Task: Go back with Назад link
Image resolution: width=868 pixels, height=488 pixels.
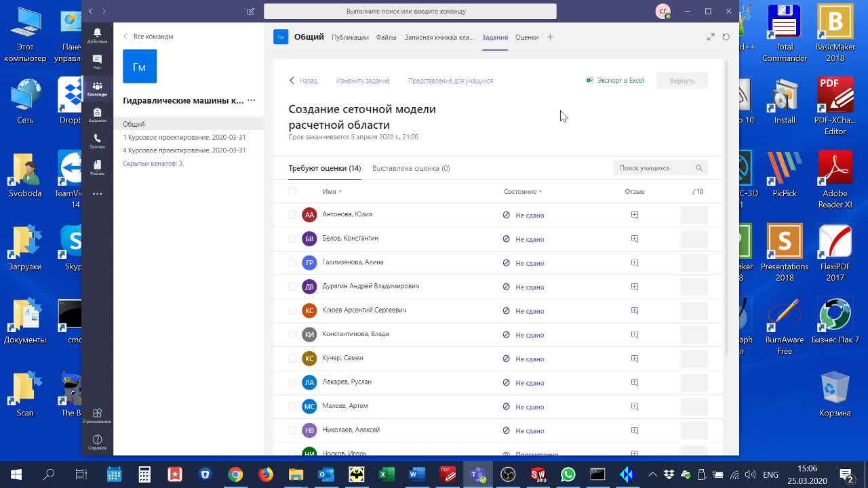Action: coord(303,81)
